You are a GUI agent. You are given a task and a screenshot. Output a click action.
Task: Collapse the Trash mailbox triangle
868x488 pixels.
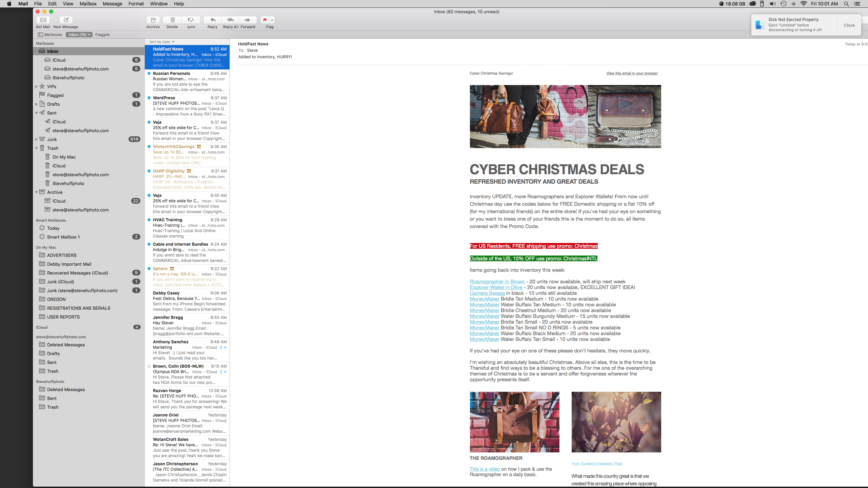(36, 148)
